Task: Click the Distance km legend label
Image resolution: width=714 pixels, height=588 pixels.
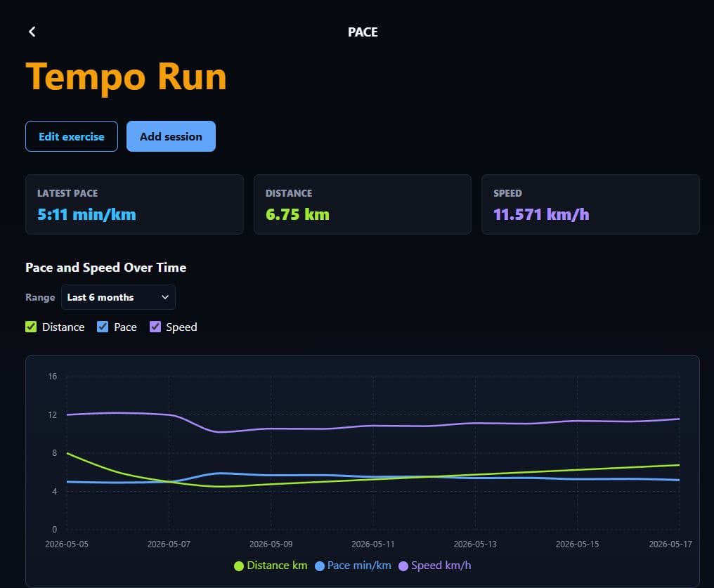Action: point(277,566)
